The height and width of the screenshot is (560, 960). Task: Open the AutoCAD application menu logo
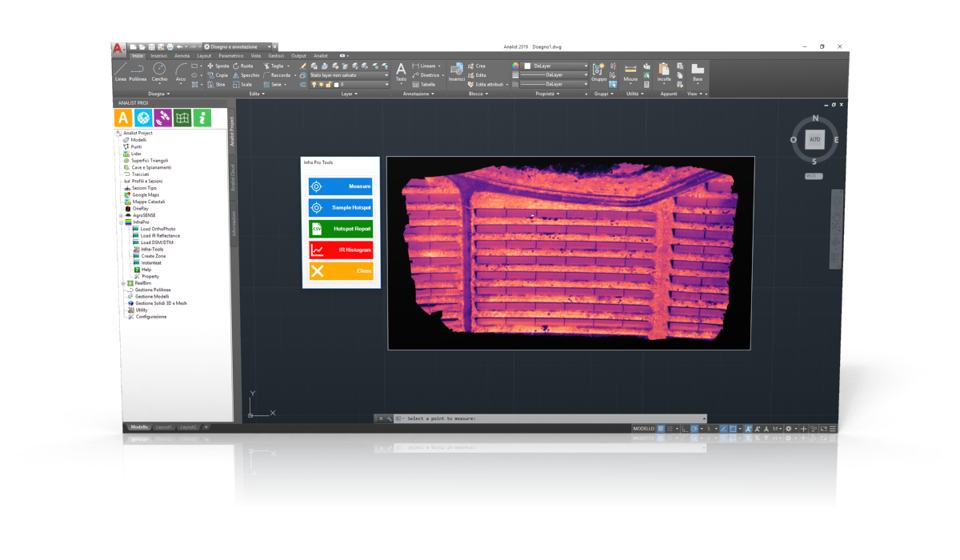pos(118,49)
